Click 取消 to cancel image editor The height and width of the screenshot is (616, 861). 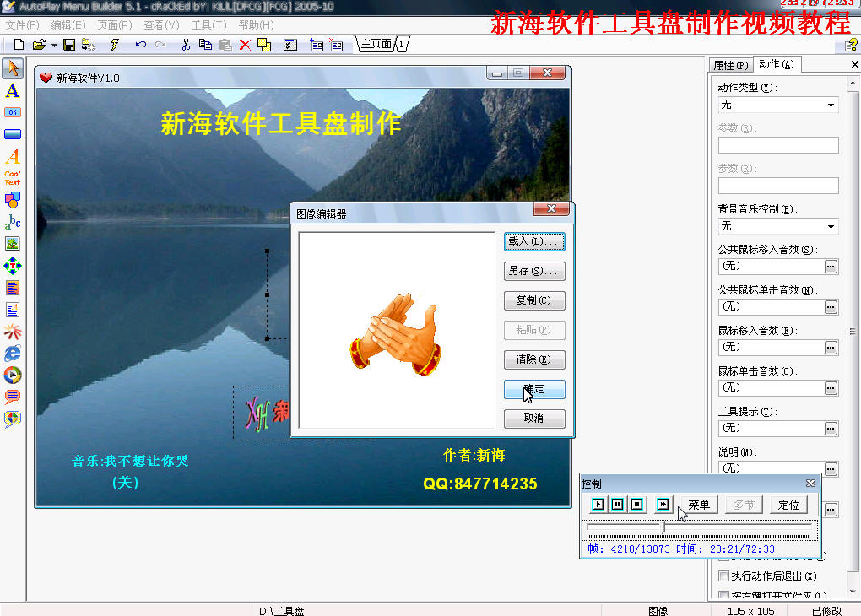[534, 419]
